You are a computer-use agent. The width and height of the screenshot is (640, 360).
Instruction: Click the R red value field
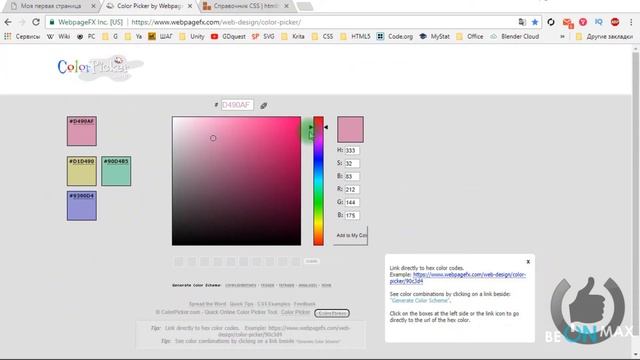point(352,190)
